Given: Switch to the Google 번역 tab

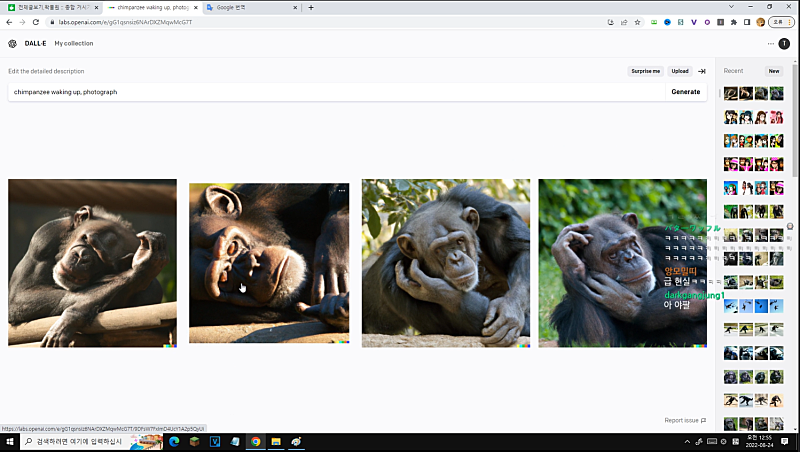Looking at the screenshot, I should pyautogui.click(x=250, y=7).
